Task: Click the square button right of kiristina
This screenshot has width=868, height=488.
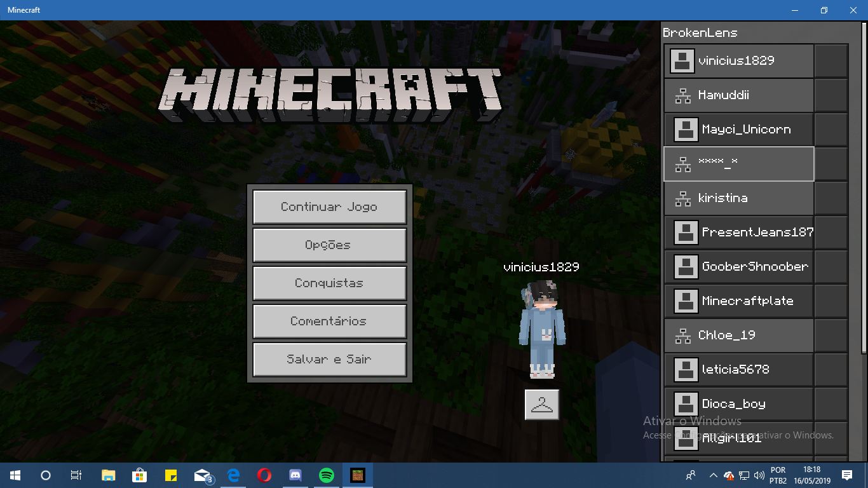Action: click(831, 198)
